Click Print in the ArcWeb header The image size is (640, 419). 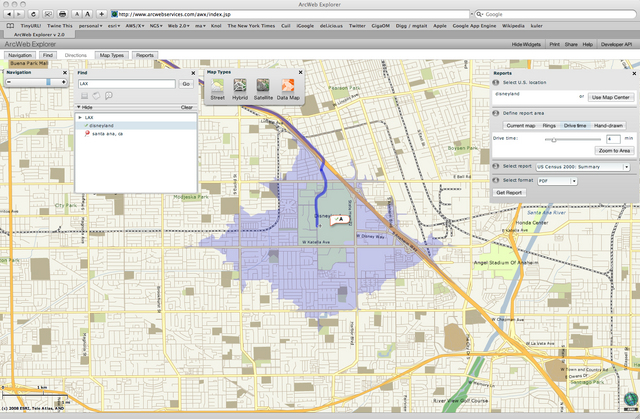click(x=554, y=44)
